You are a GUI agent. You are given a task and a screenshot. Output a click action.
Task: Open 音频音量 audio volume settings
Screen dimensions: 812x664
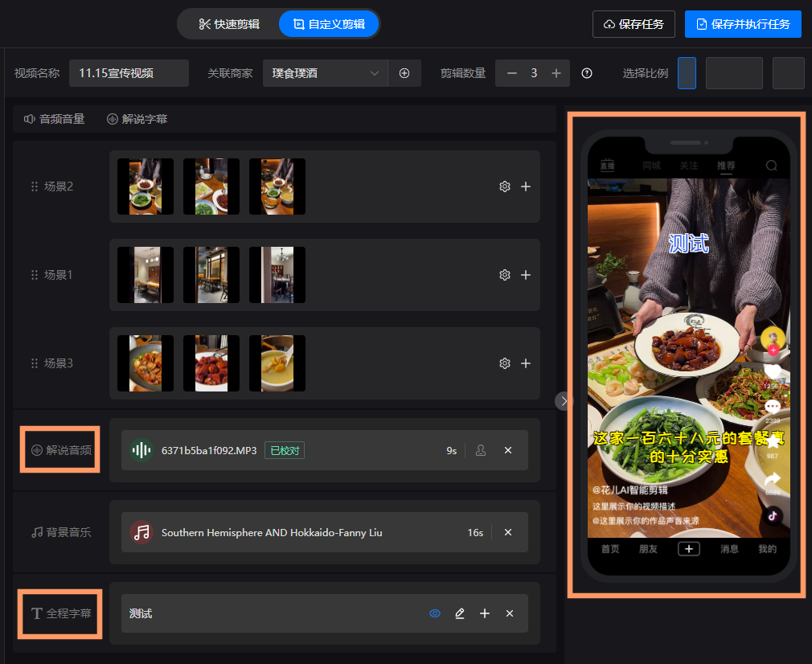pyautogui.click(x=55, y=119)
